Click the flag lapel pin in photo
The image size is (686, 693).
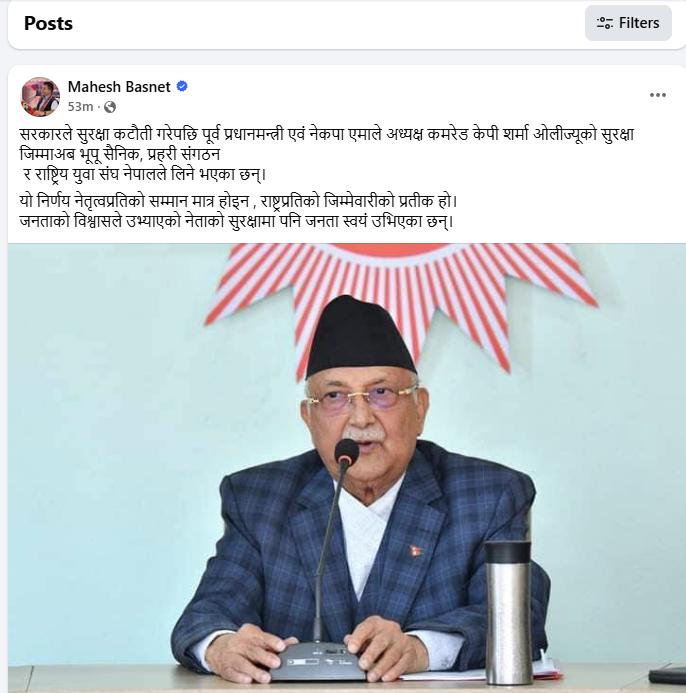tap(416, 551)
